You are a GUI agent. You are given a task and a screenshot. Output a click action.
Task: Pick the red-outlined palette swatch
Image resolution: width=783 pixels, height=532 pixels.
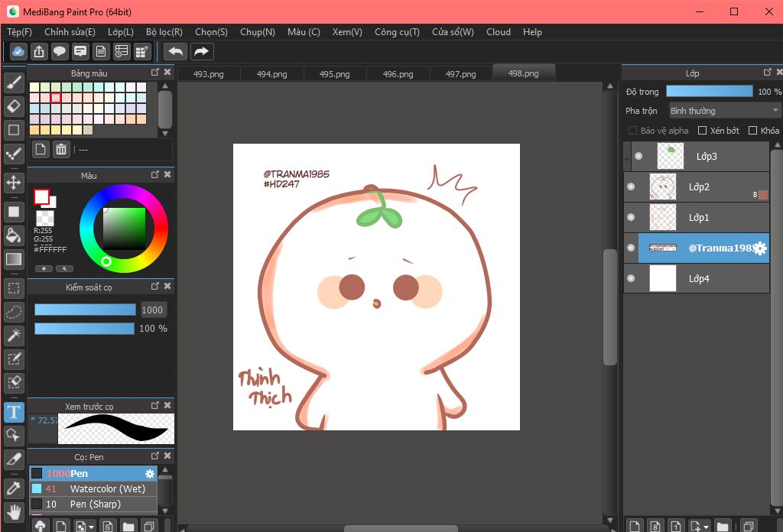tap(56, 97)
